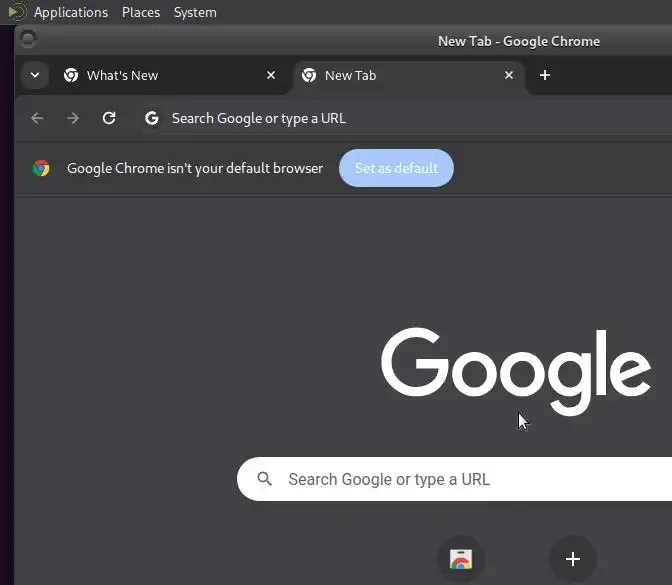Click the Set as default button

click(396, 168)
